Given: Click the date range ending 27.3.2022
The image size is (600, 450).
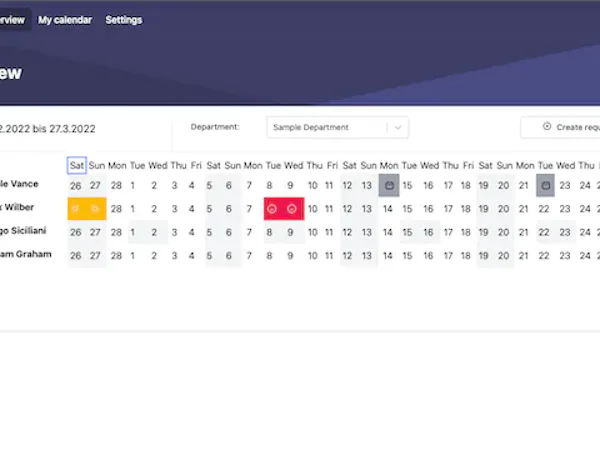Looking at the screenshot, I should [x=47, y=129].
